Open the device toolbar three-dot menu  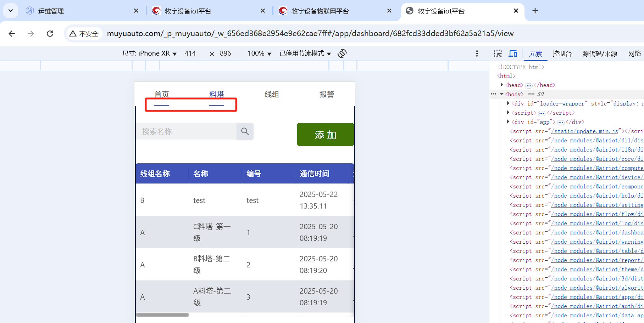(477, 53)
